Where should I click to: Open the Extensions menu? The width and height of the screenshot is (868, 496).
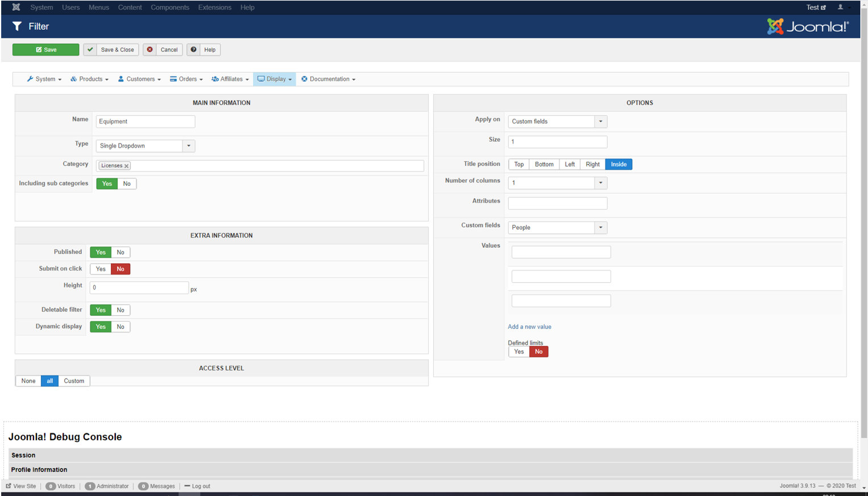[215, 7]
